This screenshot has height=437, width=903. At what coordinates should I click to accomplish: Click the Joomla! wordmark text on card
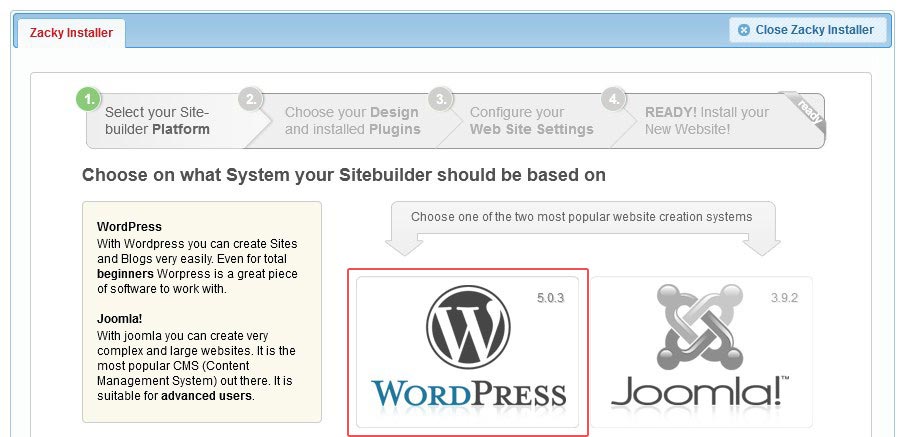coord(700,391)
